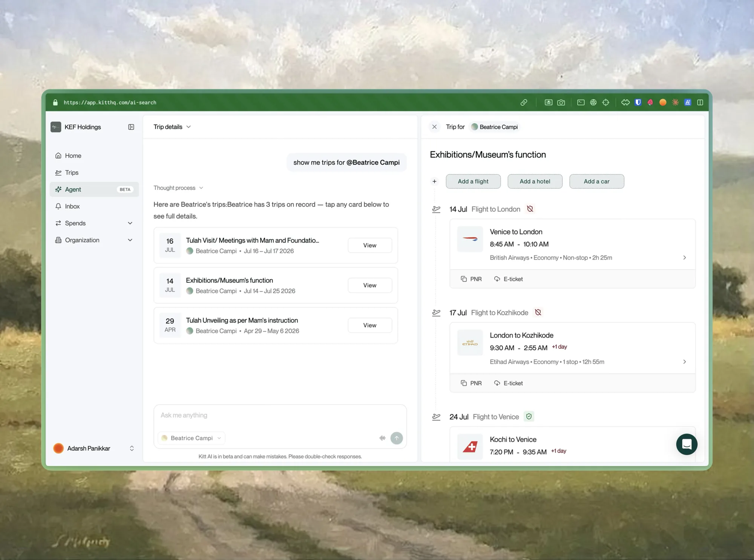The width and height of the screenshot is (754, 560).
Task: Open the extensions puzzle icon
Action: click(625, 103)
